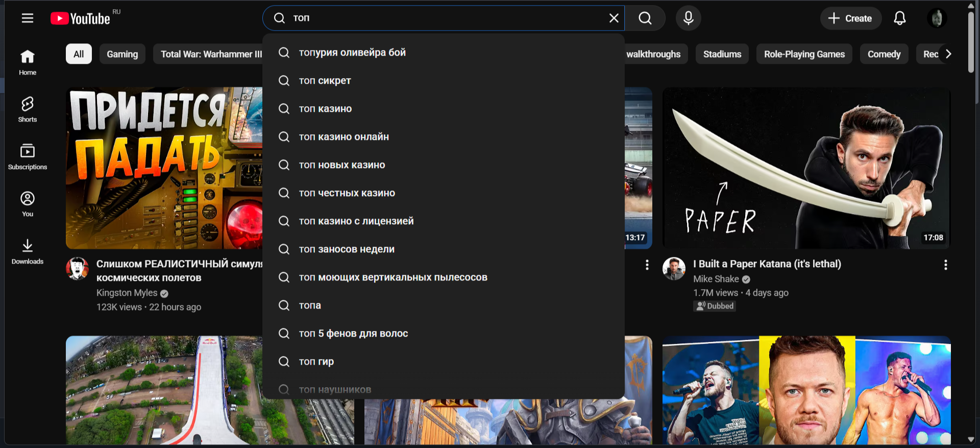The height and width of the screenshot is (448, 980).
Task: Choose suggestion 'топ 5 фенов для волос'
Action: [444, 334]
